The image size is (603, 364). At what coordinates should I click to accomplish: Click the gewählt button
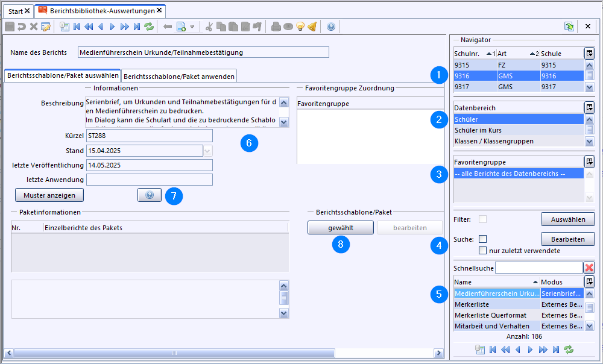[341, 228]
